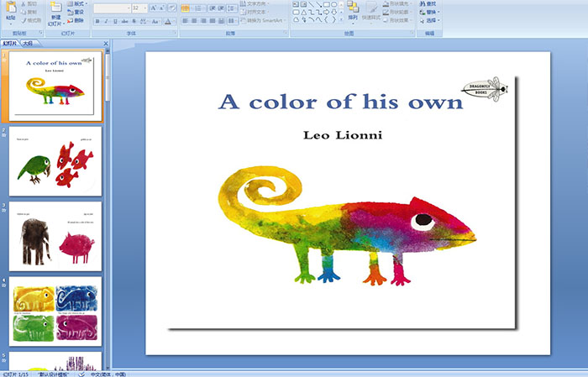Viewport: 588px width, 377px height.
Task: Open the slide Layout (版式) dropdown
Action: 77,3
